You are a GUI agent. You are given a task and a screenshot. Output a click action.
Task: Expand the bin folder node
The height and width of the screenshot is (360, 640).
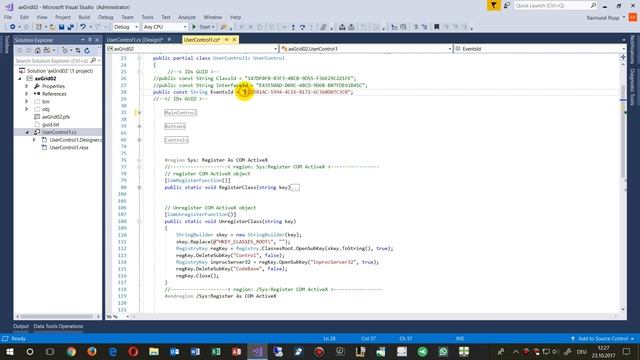(27, 101)
